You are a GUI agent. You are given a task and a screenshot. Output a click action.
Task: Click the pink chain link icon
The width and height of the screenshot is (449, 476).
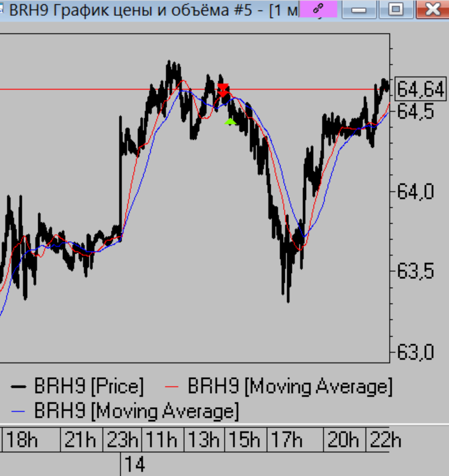pos(318,9)
